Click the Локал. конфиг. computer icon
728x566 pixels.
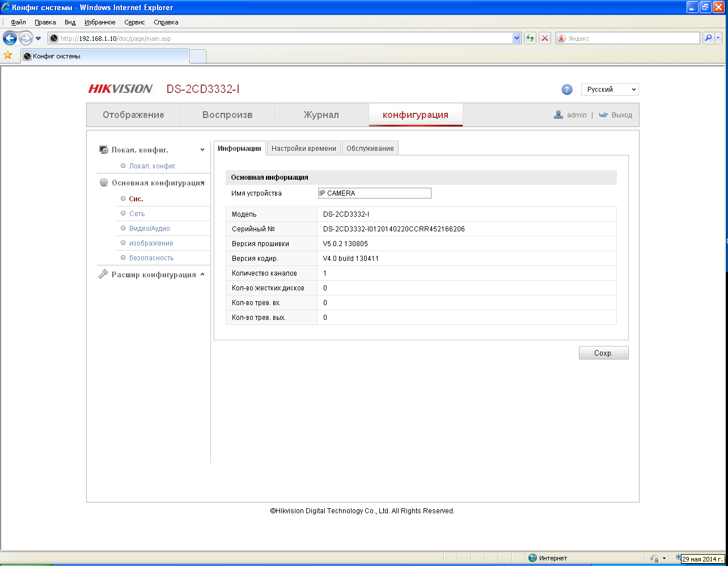pyautogui.click(x=103, y=150)
